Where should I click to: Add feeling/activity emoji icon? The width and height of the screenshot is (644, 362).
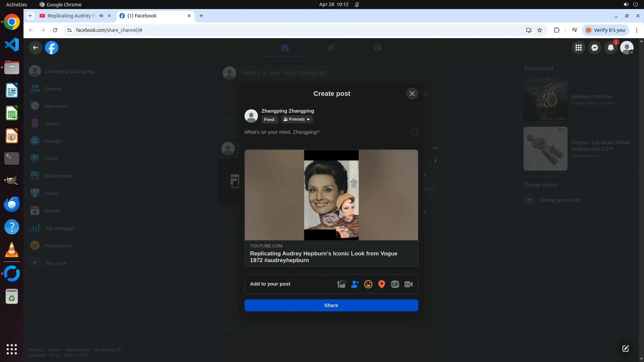coord(368,284)
